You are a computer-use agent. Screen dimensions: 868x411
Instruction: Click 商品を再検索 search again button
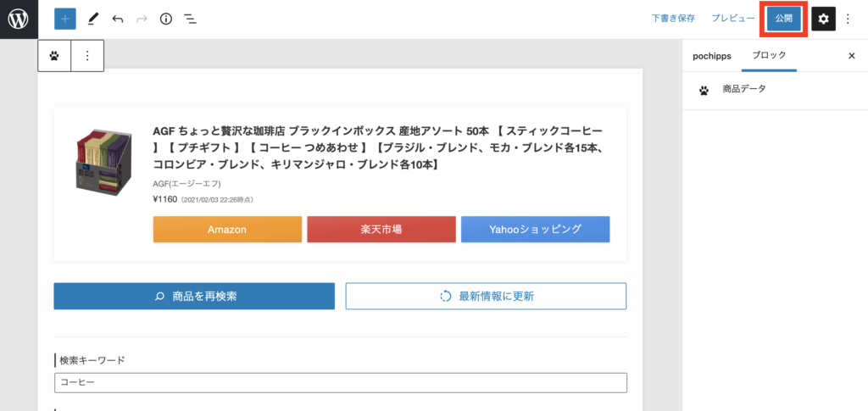pyautogui.click(x=194, y=296)
